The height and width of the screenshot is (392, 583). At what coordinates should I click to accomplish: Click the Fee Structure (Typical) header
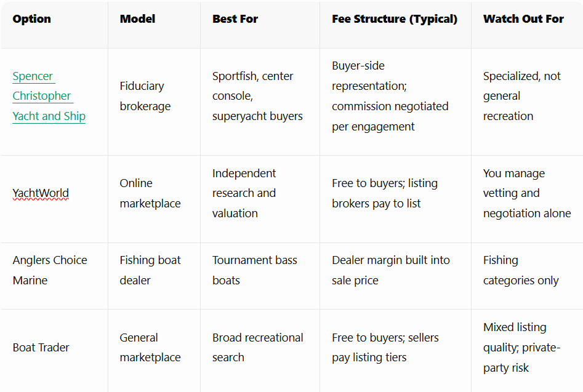pos(395,19)
